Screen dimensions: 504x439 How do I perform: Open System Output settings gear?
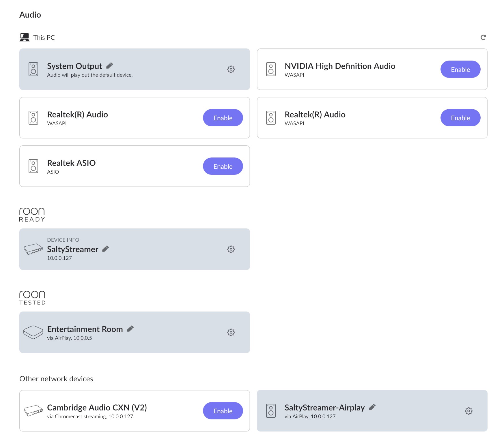(231, 69)
